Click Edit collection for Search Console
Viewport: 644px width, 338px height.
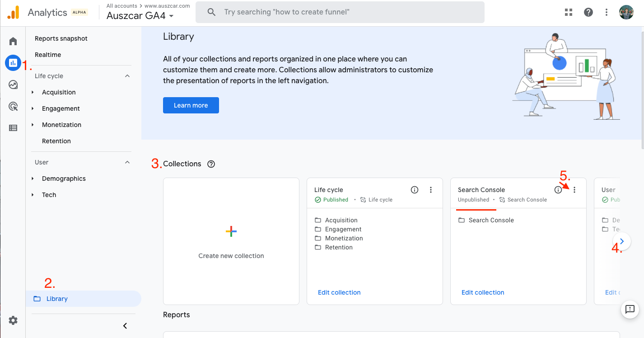pos(483,292)
